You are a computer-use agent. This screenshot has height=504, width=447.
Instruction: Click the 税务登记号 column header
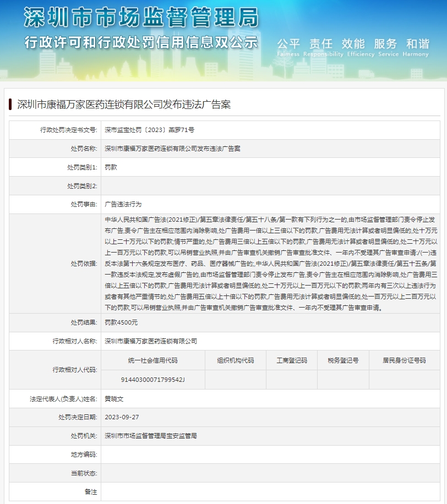343,360
